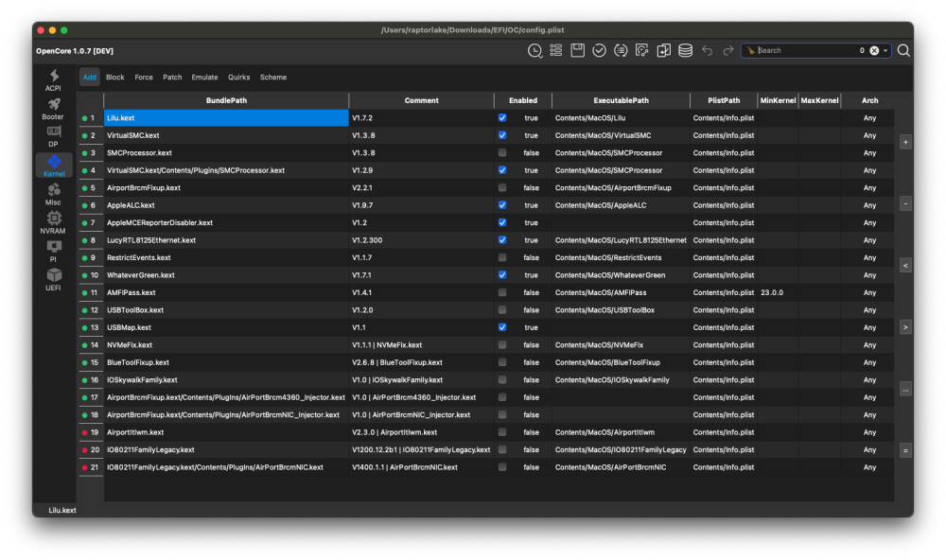Select the NVMeFix.kext BundlePath cell

tap(226, 345)
